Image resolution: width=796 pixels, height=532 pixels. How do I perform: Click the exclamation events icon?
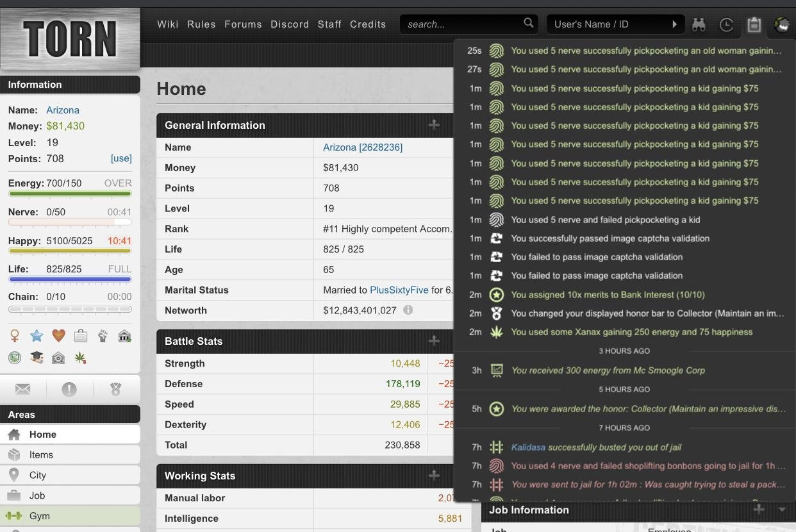point(69,389)
